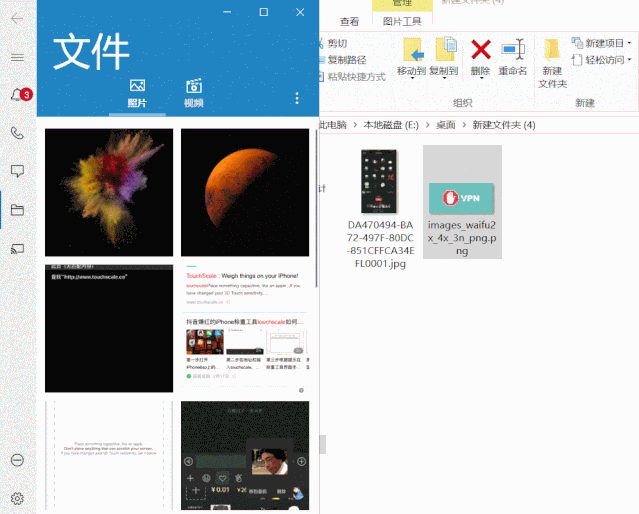Open the white screenshot with dashed border
This screenshot has width=639, height=514.
(x=109, y=455)
